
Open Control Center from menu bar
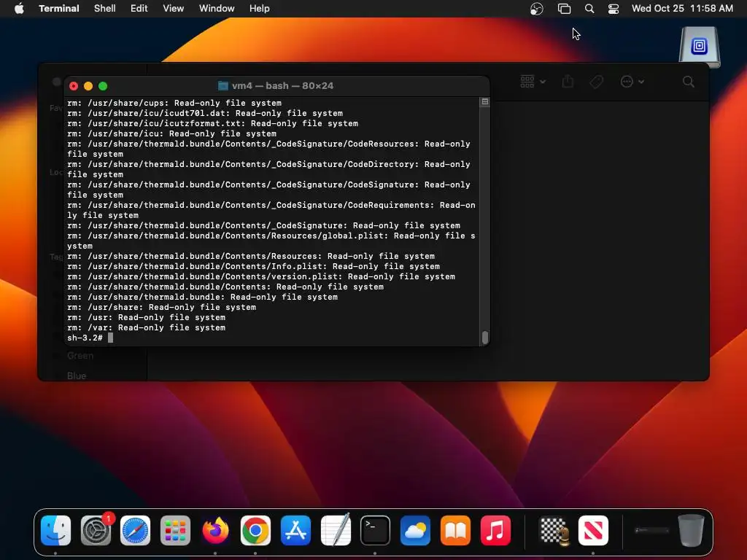click(x=613, y=9)
